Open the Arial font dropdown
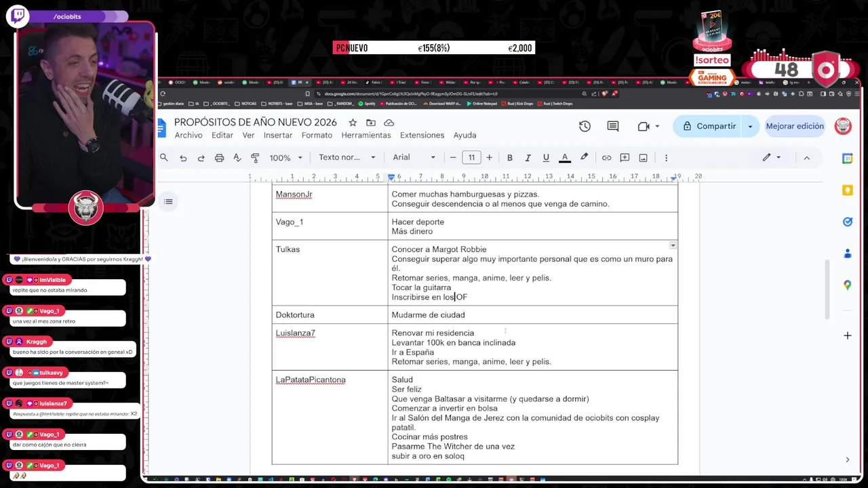This screenshot has height=488, width=868. (x=414, y=157)
